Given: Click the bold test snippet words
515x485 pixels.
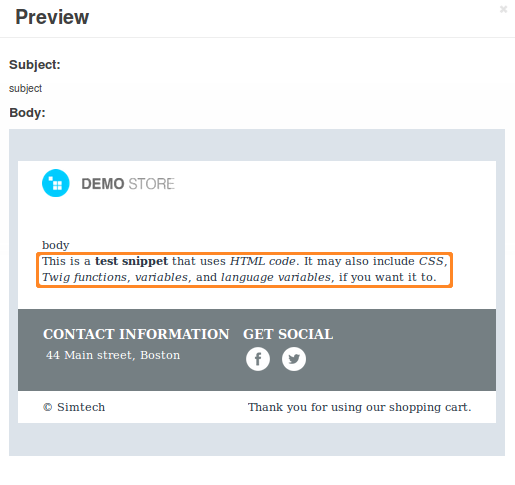Looking at the screenshot, I should click(131, 261).
